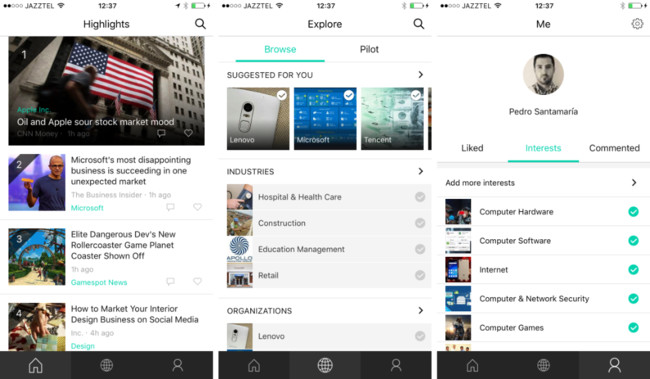Open Add more interests chevron
The image size is (650, 379).
tap(634, 182)
